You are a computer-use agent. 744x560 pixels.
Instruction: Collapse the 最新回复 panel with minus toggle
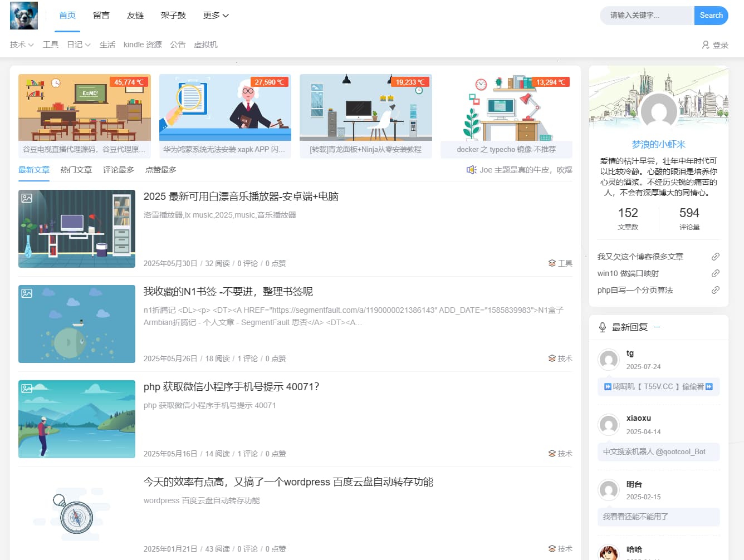point(657,327)
